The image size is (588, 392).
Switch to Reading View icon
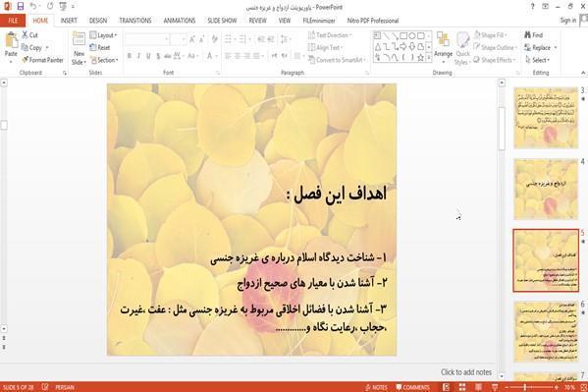pyautogui.click(x=478, y=387)
